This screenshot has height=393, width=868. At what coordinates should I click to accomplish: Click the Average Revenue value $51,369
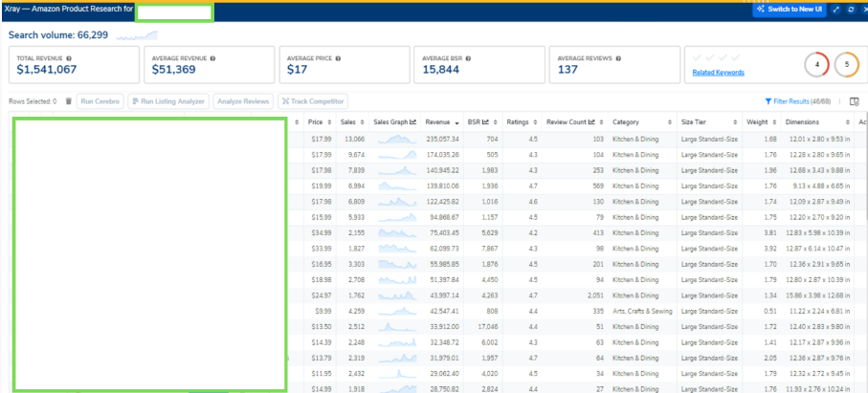(173, 70)
